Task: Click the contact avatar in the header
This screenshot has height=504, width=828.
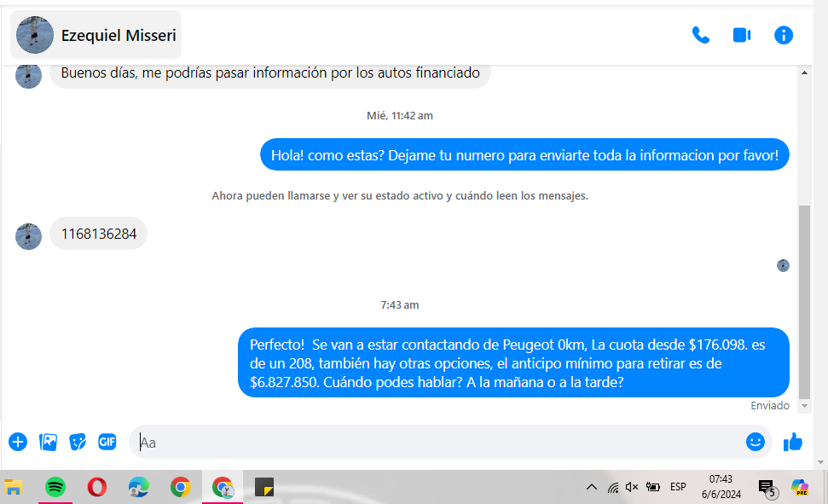Action: (x=35, y=35)
